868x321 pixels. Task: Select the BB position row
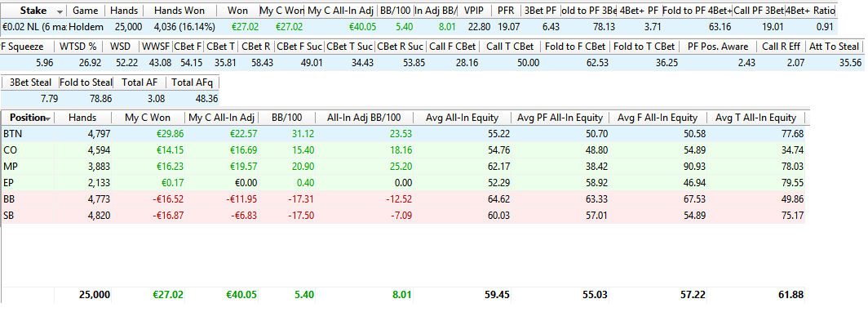(x=403, y=198)
